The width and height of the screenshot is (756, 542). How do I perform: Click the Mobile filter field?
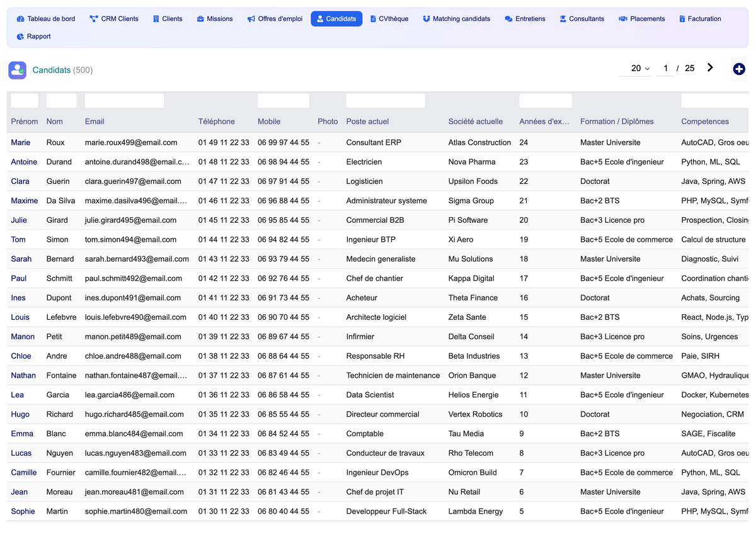click(x=283, y=101)
